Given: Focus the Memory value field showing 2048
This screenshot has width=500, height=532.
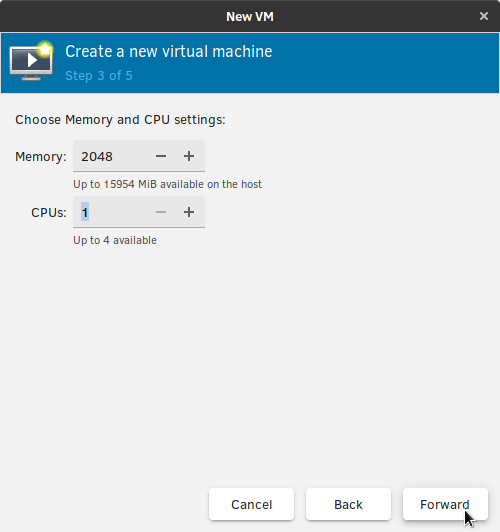Looking at the screenshot, I should tap(111, 156).
